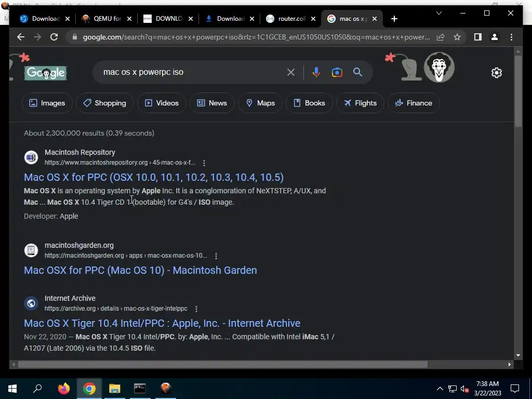Share this page from the address bar
This screenshot has width=532, height=399.
coord(441,37)
